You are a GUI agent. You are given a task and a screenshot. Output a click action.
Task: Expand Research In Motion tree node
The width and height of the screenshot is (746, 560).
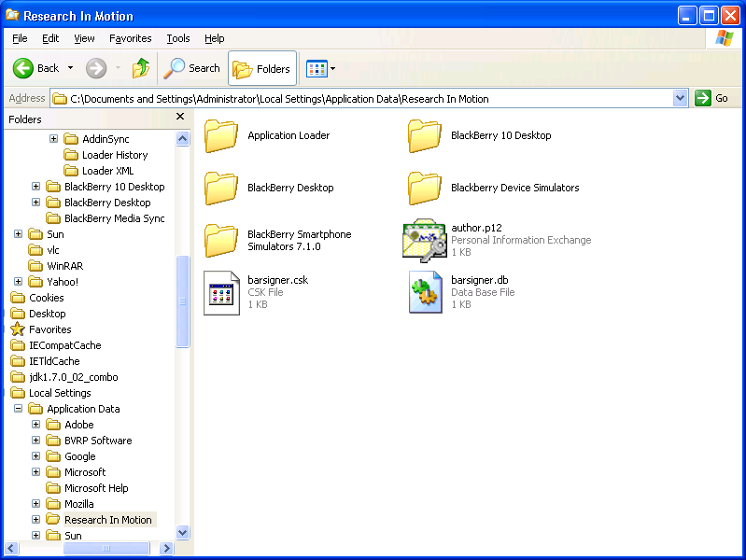(x=36, y=520)
